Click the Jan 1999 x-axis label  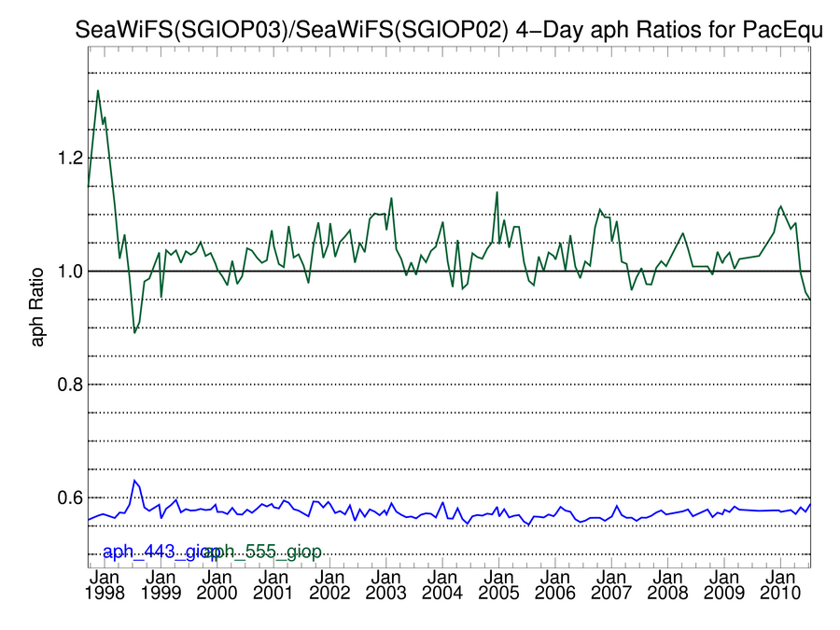click(x=161, y=585)
